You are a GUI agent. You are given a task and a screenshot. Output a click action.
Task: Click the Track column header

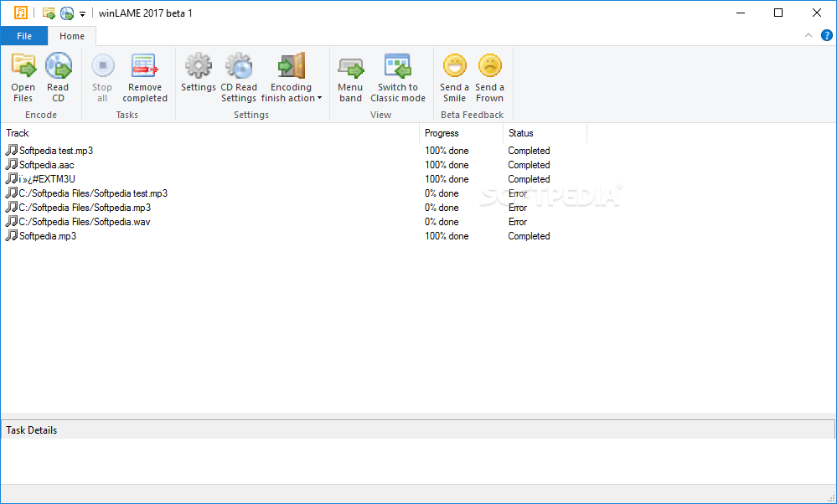[x=210, y=133]
